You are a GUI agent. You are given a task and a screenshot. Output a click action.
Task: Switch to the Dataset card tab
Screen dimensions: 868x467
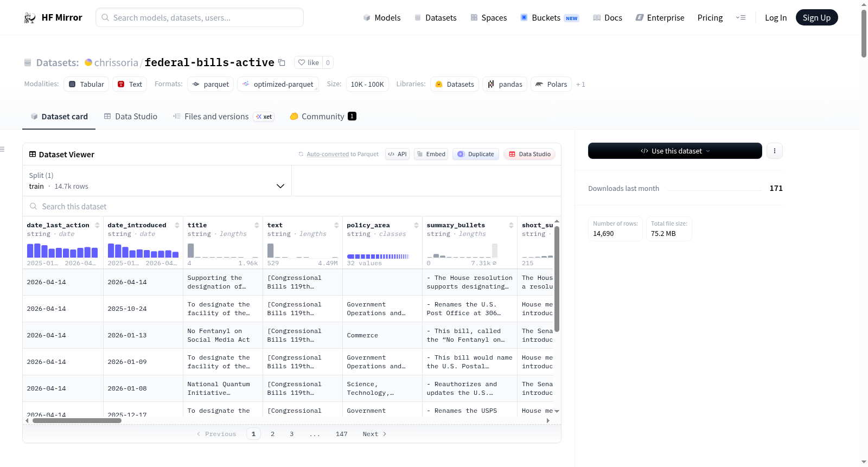click(59, 117)
